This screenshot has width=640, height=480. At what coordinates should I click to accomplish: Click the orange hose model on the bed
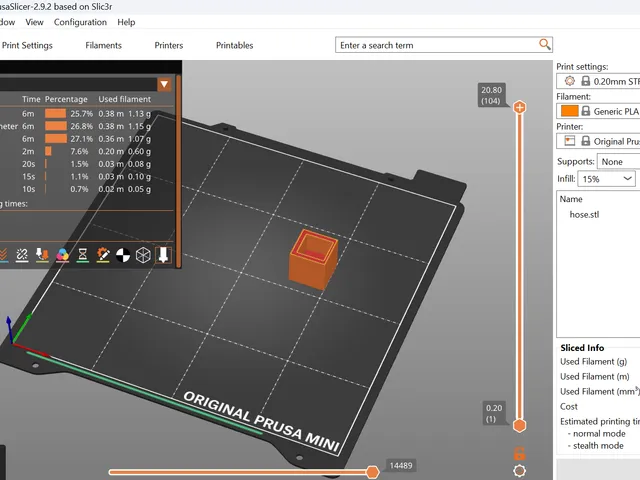(313, 260)
